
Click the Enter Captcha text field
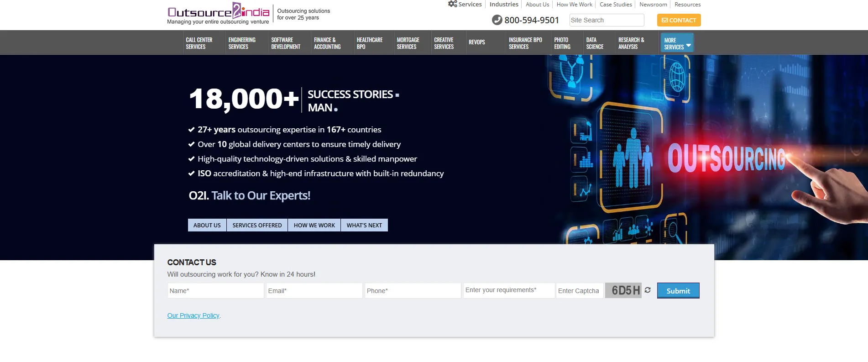point(579,291)
